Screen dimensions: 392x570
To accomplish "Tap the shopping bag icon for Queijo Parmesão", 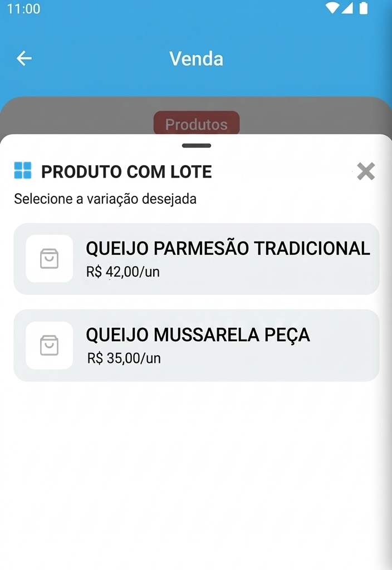I will click(49, 259).
